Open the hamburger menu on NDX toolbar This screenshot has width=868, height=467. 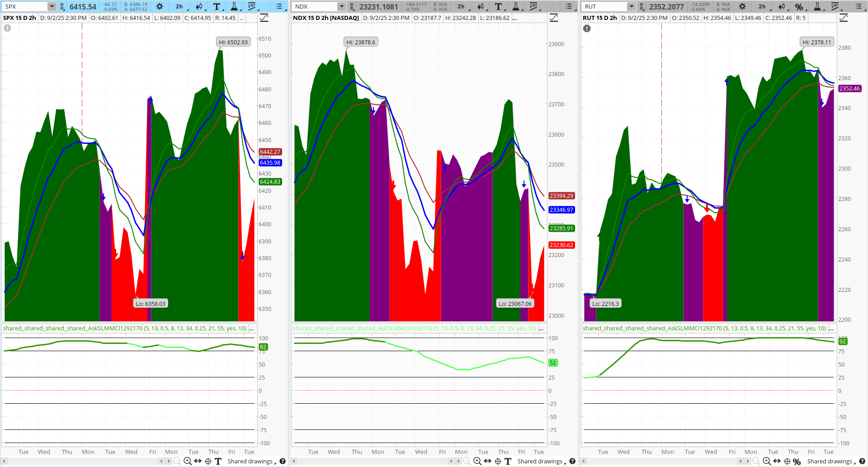tap(568, 6)
